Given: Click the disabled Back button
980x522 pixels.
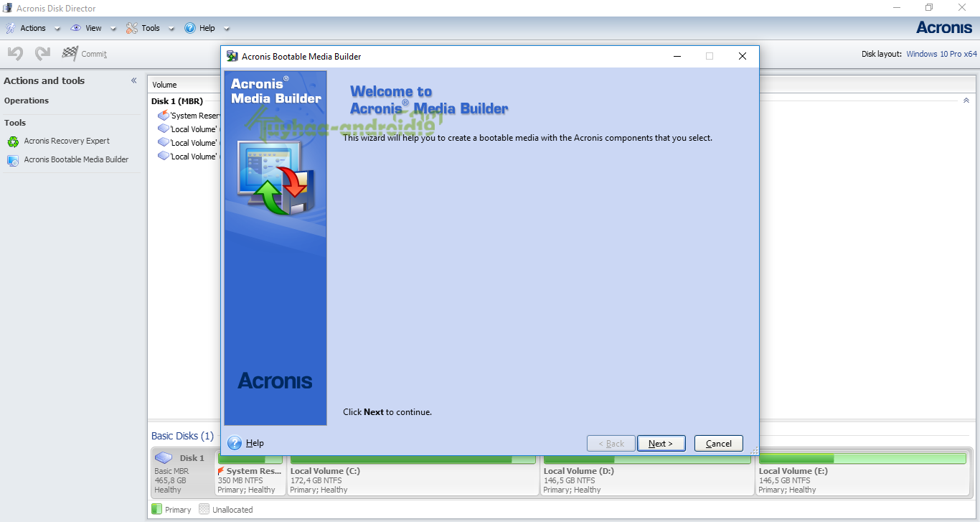Looking at the screenshot, I should (x=611, y=443).
